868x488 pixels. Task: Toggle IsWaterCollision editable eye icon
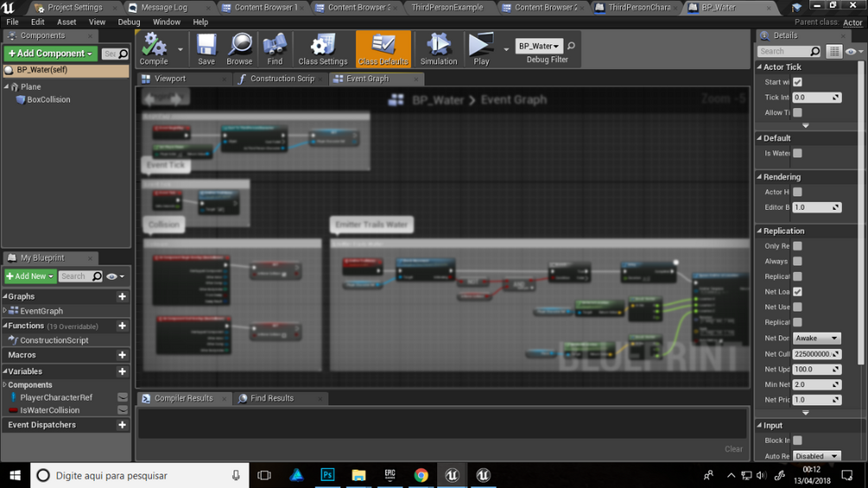pos(123,410)
